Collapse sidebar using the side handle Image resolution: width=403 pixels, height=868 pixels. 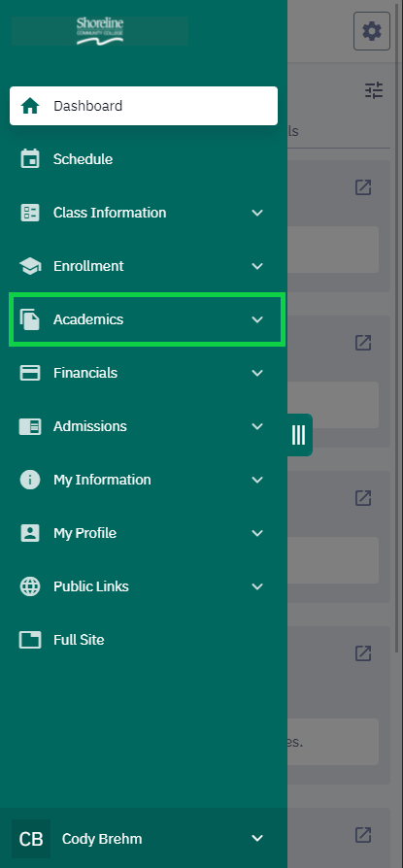pyautogui.click(x=299, y=435)
